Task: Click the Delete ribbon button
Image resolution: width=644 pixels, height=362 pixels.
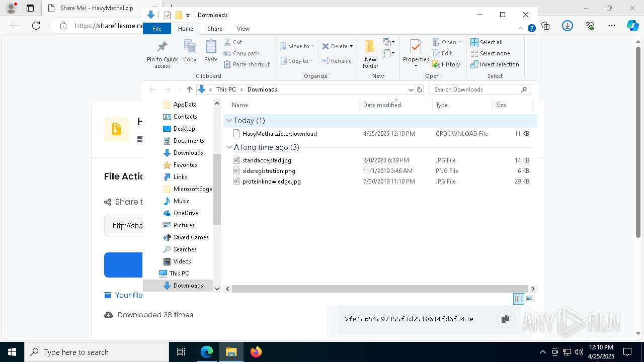Action: coord(335,46)
